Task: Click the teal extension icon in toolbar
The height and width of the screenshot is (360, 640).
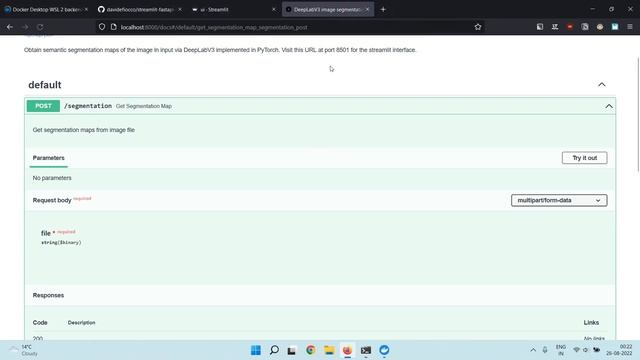Action: pos(615,27)
